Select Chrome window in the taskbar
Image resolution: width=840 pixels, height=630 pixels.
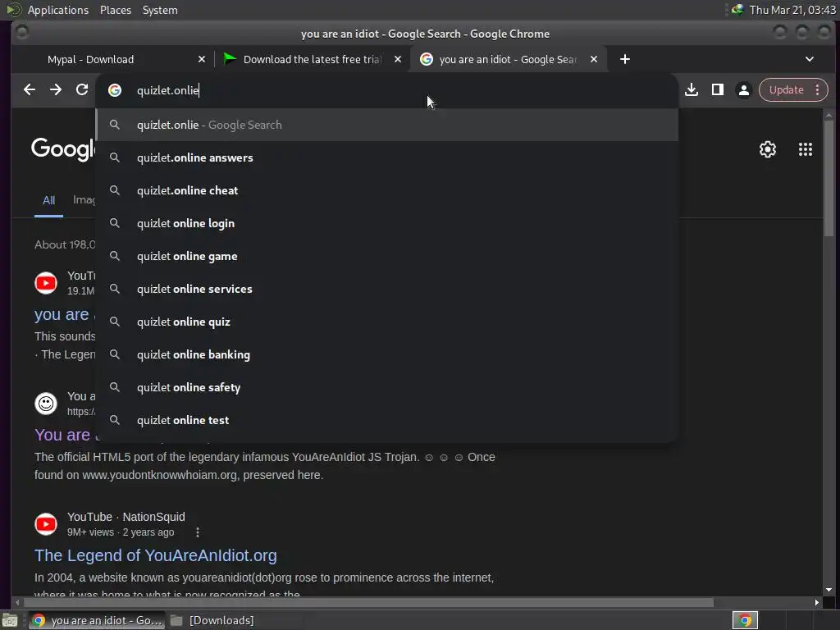(97, 620)
